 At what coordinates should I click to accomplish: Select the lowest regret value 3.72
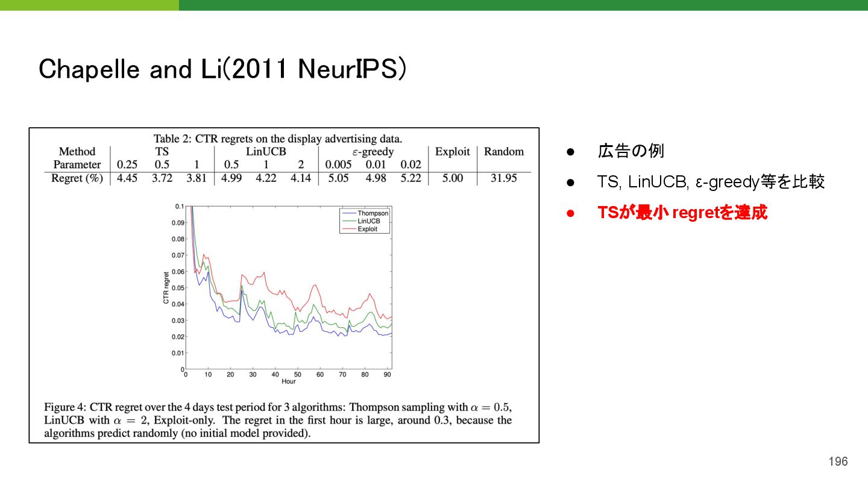tap(162, 178)
